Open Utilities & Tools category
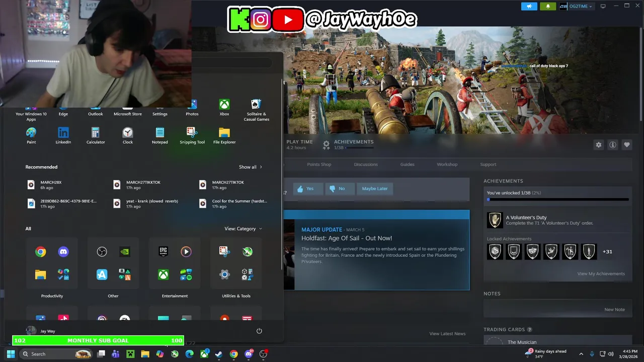Screen dimensions: 644x362 pyautogui.click(x=236, y=263)
